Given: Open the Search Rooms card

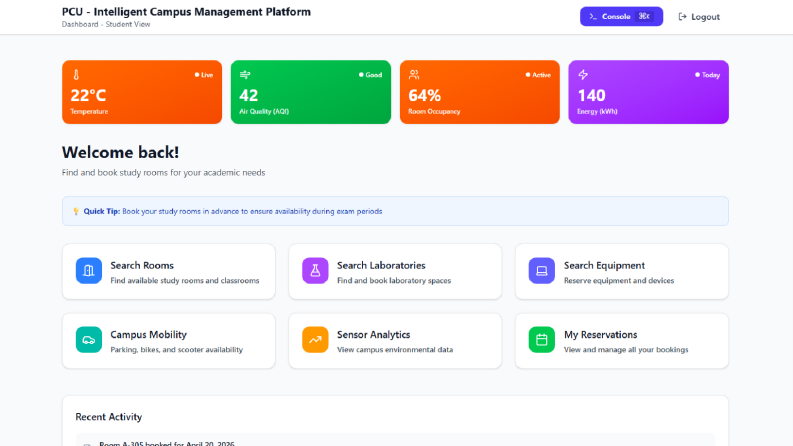Looking at the screenshot, I should [168, 272].
